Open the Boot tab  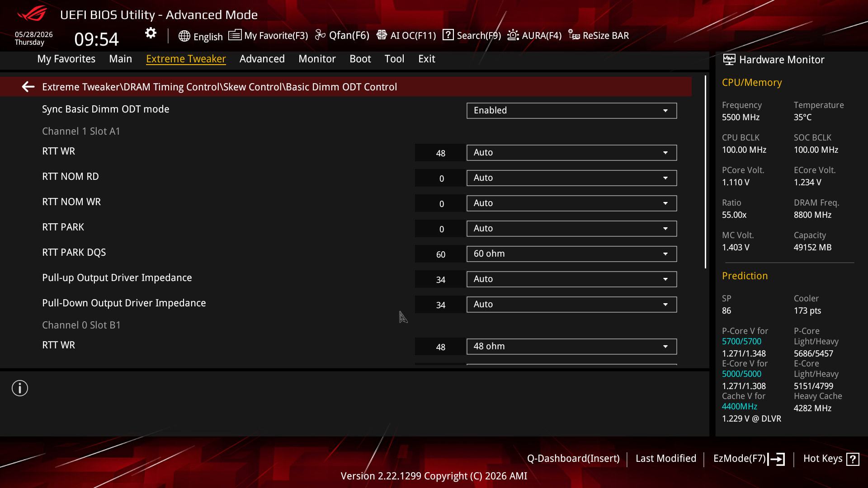(x=360, y=59)
